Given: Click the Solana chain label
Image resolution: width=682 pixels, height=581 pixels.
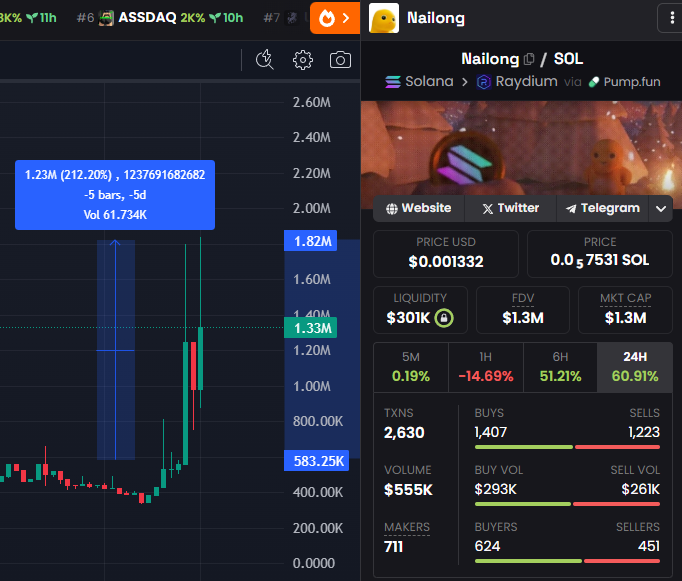Looking at the screenshot, I should tap(429, 81).
